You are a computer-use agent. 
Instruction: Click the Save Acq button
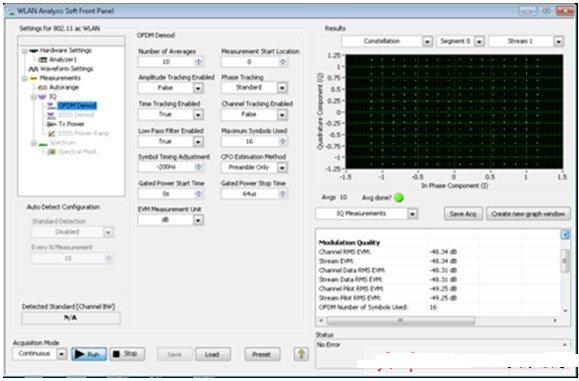(x=463, y=214)
